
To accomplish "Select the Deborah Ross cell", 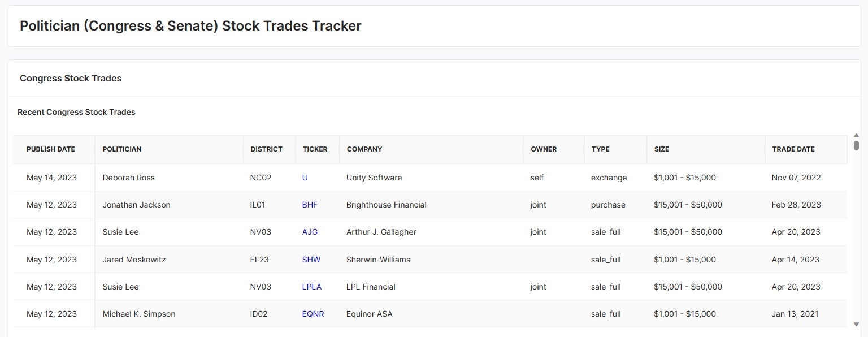I will [x=169, y=178].
